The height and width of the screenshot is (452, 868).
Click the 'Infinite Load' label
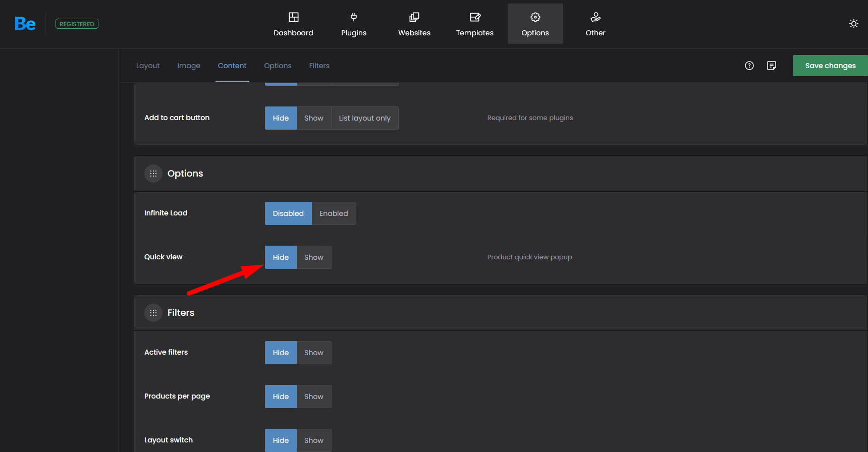[166, 213]
